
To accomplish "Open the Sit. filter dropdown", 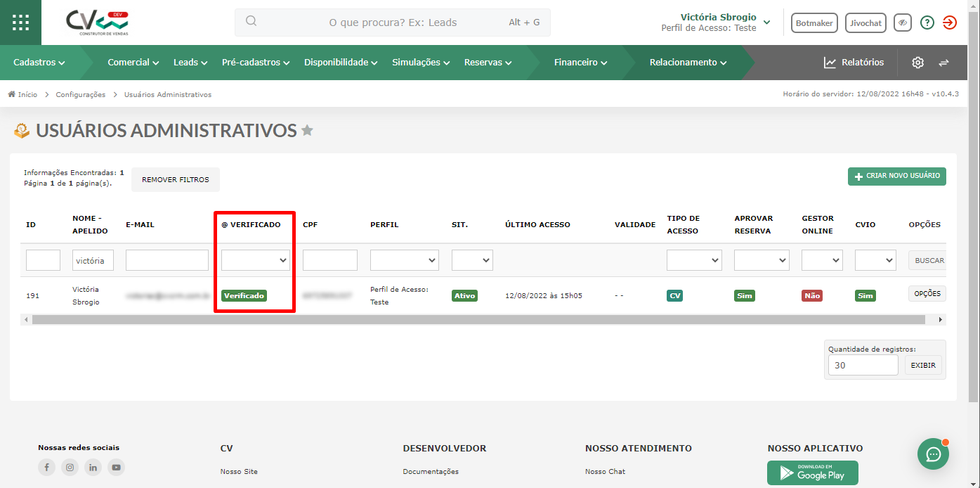I will (472, 260).
